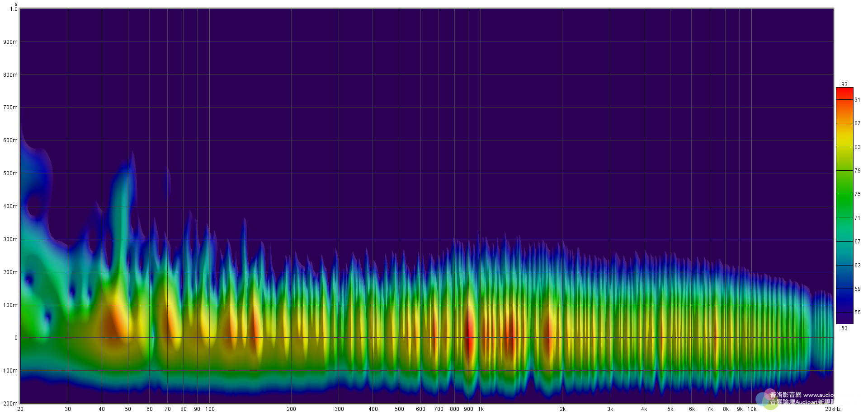Click the 900m time-axis label
Screen dimensions: 868x415
click(x=11, y=42)
